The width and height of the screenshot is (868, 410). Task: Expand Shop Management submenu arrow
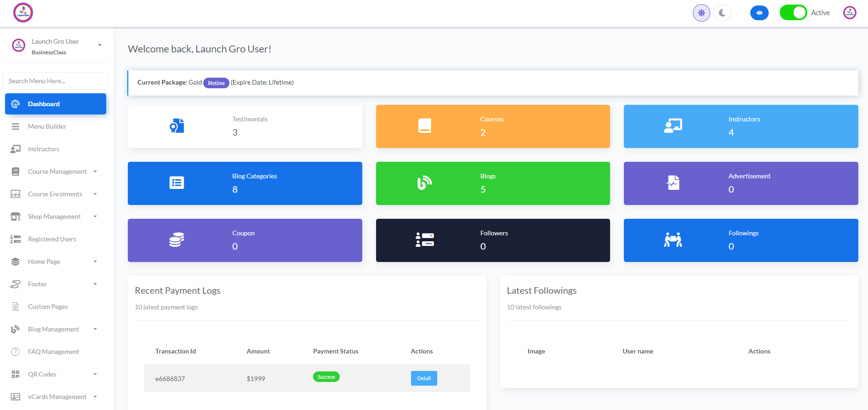(x=95, y=216)
